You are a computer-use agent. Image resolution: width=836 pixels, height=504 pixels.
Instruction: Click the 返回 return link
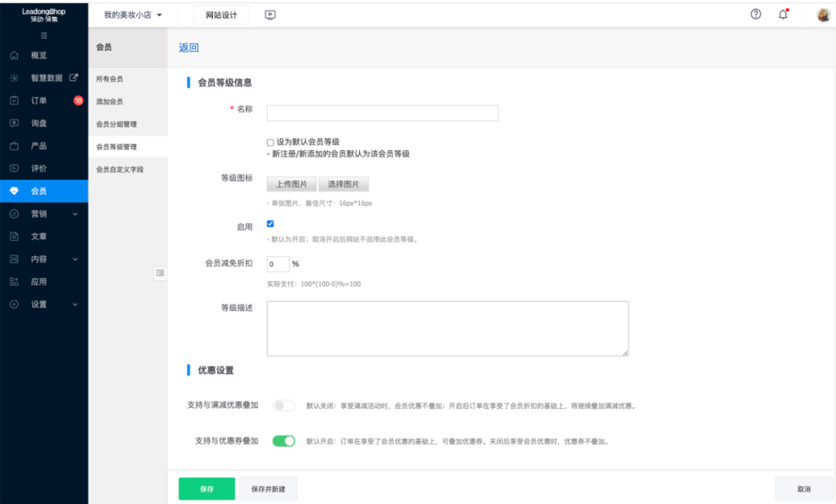point(188,47)
